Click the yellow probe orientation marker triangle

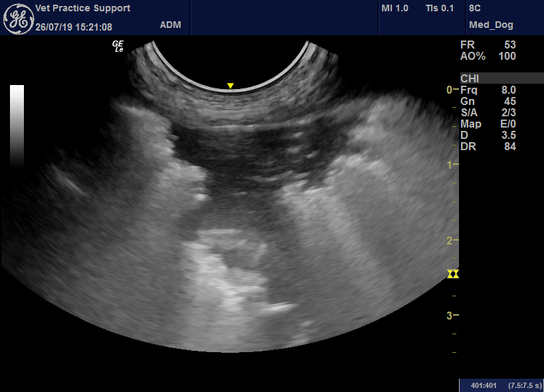point(230,86)
